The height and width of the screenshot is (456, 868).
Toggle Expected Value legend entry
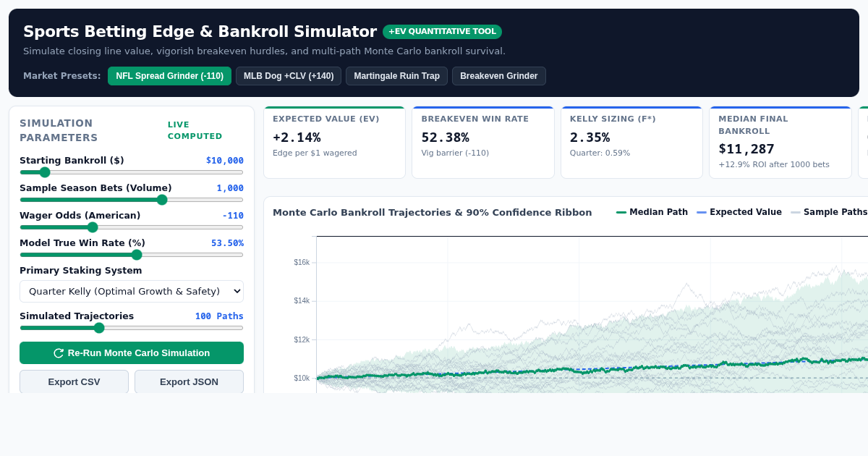click(x=739, y=212)
